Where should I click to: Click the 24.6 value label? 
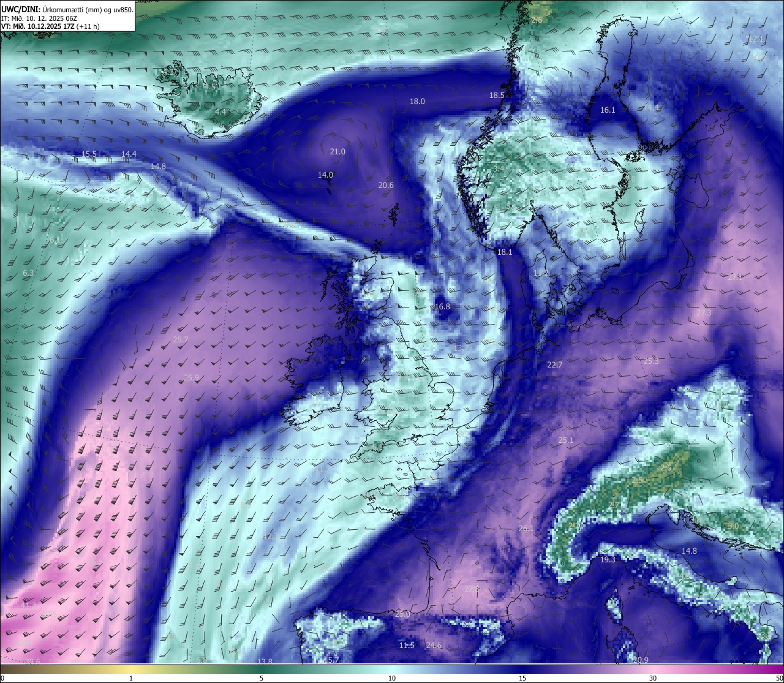pyautogui.click(x=434, y=645)
